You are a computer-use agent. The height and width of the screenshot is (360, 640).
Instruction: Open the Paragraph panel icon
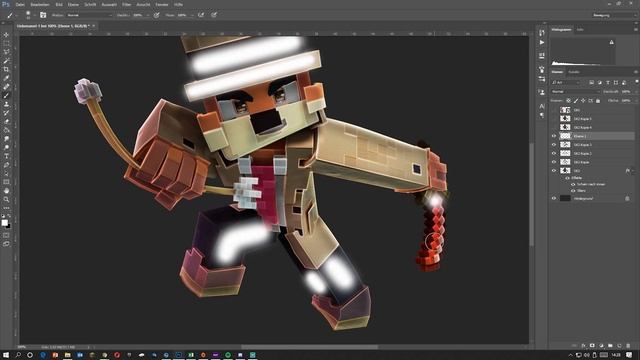tap(542, 115)
